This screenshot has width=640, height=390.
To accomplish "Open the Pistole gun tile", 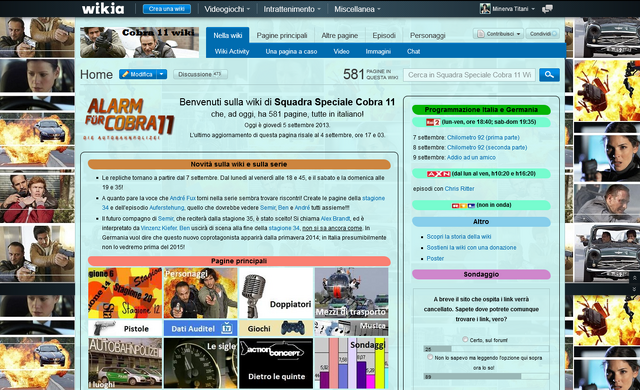I will 125,328.
